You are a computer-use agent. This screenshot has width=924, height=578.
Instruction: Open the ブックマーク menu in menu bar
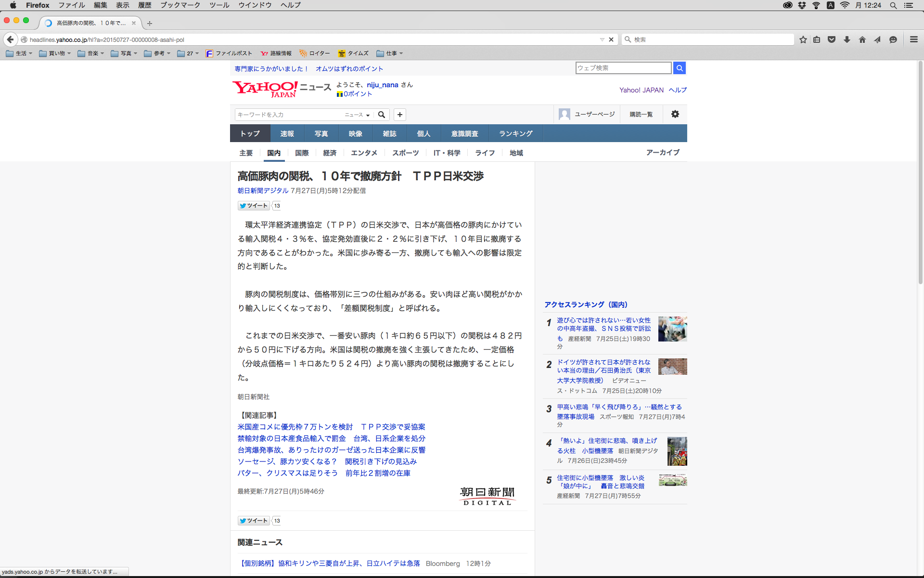click(x=180, y=5)
